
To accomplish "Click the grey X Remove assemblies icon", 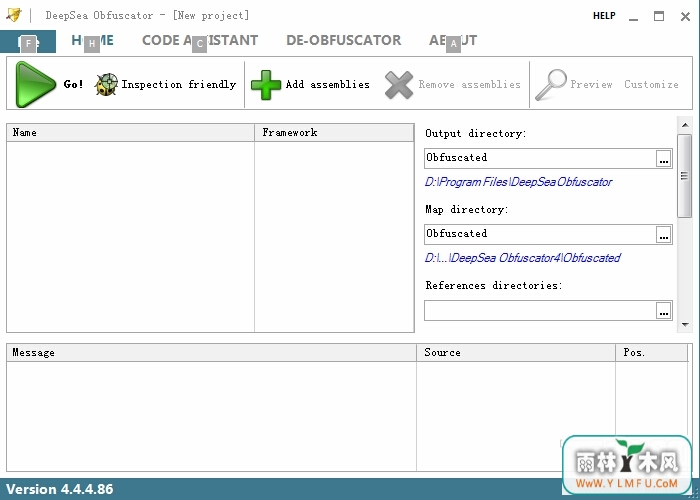I will pyautogui.click(x=399, y=85).
